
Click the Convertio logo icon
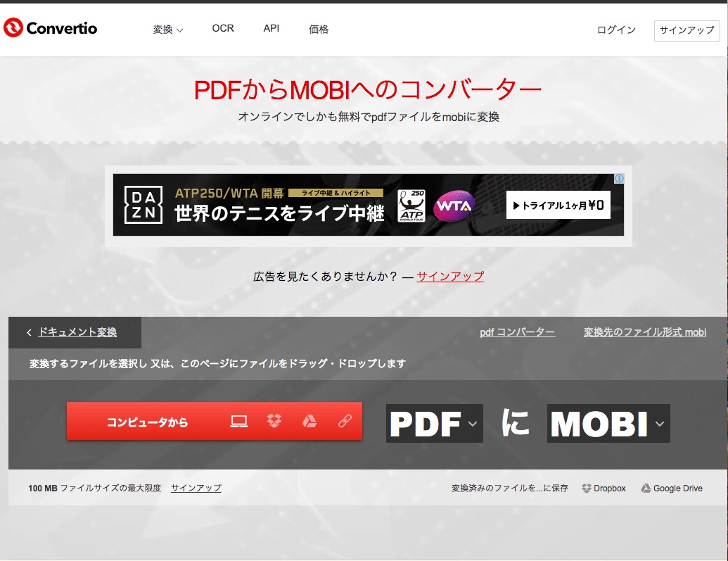click(x=13, y=28)
